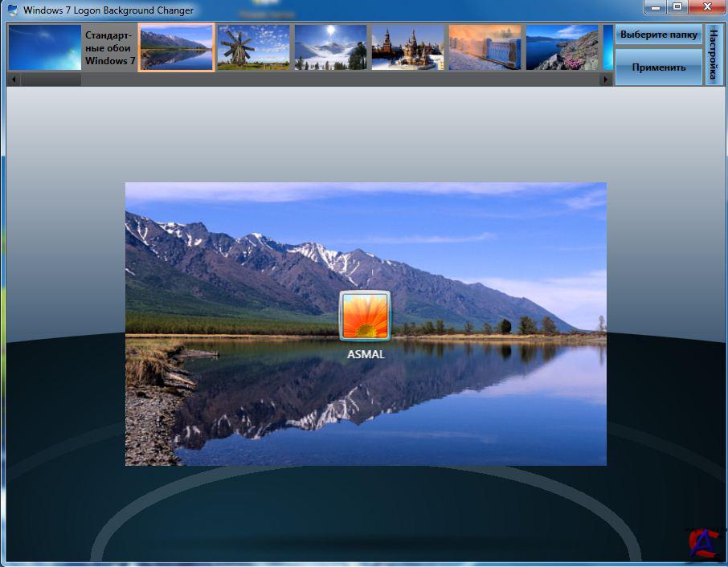Select the snowy mountain with sun thumbnail
Viewport: 728px width, 567px height.
pyautogui.click(x=330, y=47)
